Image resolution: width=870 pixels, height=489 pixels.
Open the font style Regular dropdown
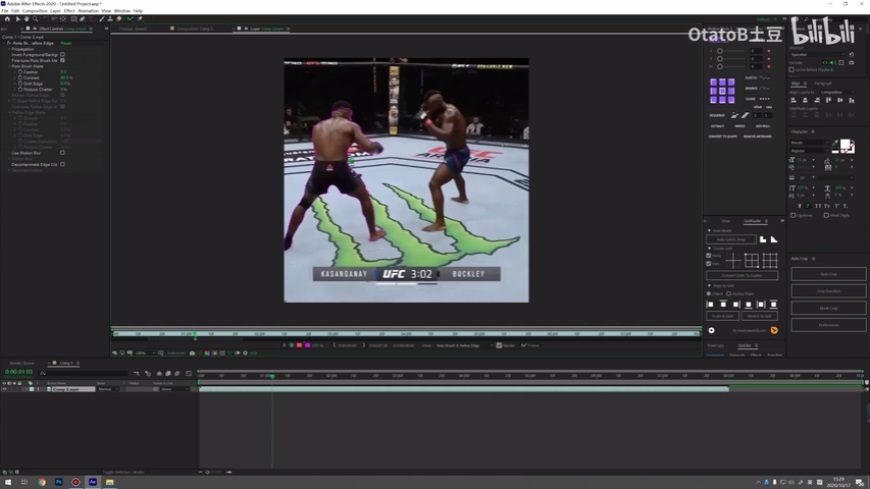pyautogui.click(x=808, y=150)
